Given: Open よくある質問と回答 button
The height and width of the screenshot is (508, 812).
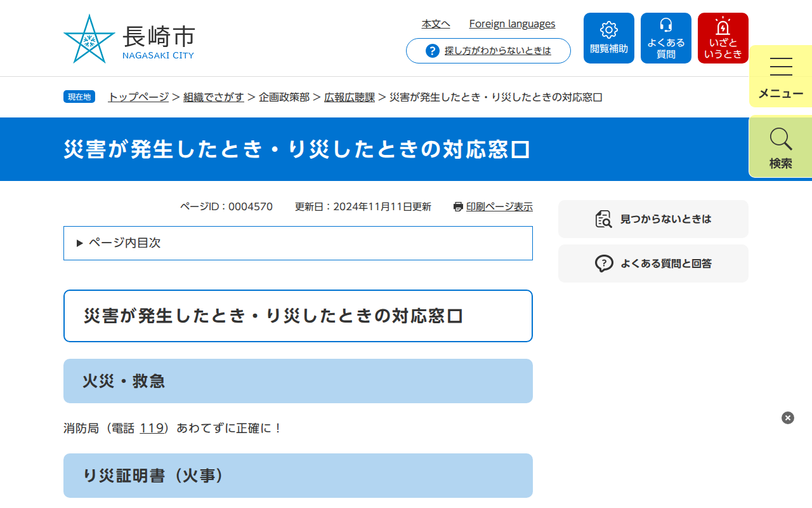Looking at the screenshot, I should coord(653,264).
